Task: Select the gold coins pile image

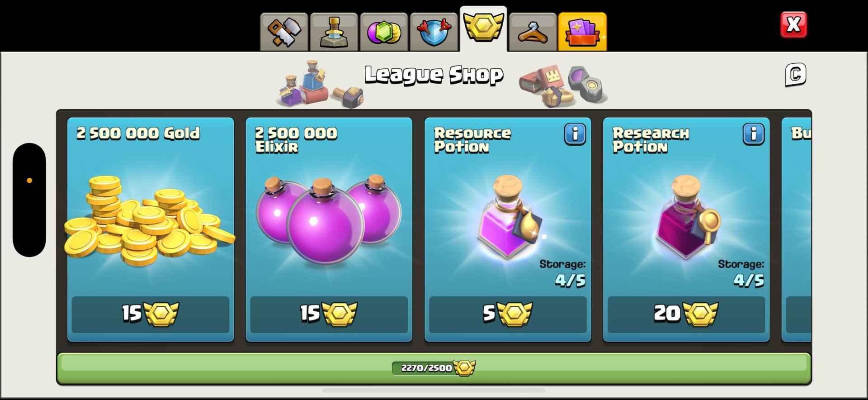Action: tap(149, 220)
